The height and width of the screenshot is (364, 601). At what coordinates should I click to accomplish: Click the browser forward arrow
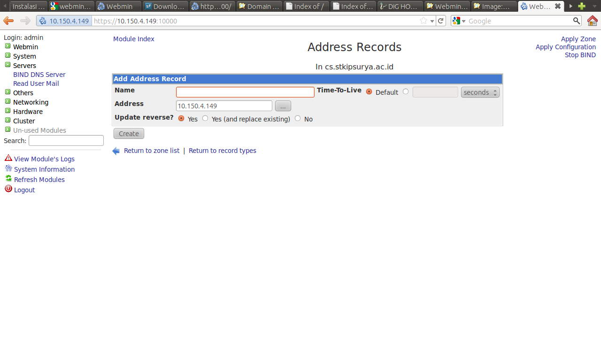click(25, 21)
